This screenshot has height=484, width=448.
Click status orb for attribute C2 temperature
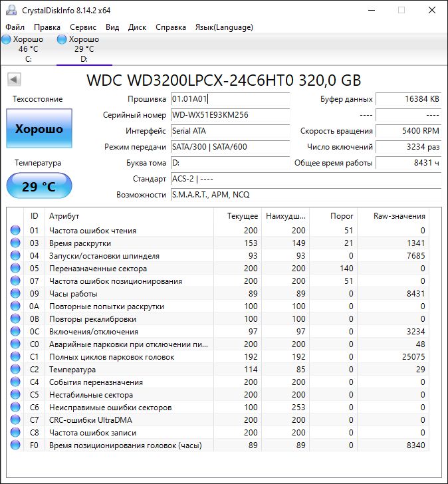(15, 370)
